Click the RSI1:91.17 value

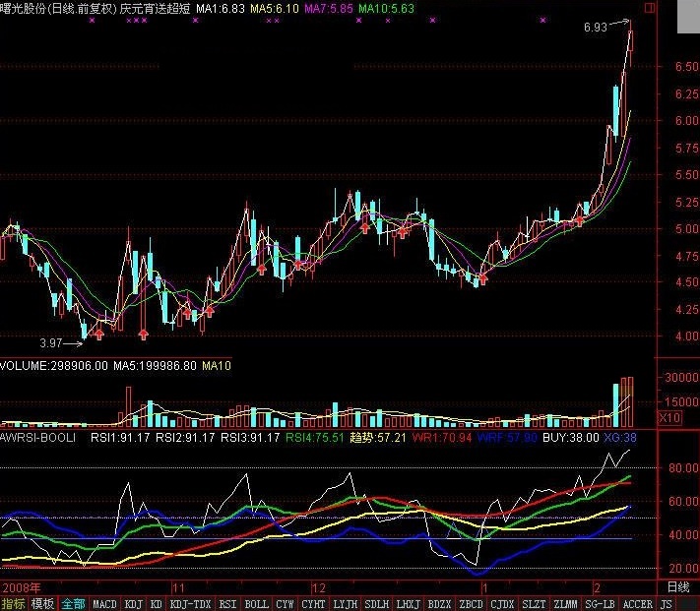pos(120,438)
